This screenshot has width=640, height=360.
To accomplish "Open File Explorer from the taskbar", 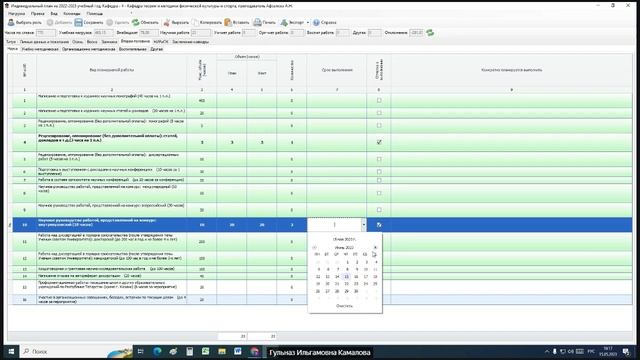I will (222, 351).
